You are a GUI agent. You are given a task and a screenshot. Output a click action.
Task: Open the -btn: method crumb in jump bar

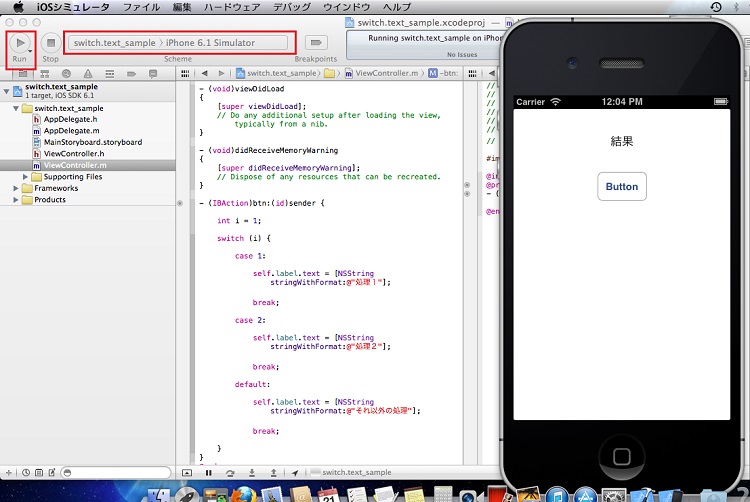[443, 73]
